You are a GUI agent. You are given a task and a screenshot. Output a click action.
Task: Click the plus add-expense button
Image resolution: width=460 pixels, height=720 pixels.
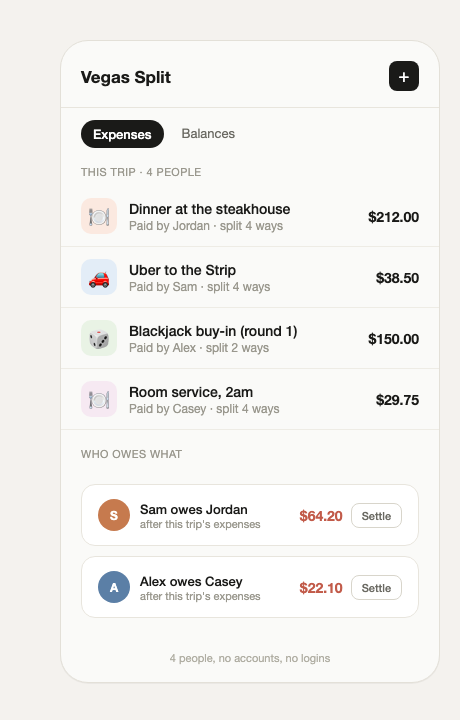[404, 76]
